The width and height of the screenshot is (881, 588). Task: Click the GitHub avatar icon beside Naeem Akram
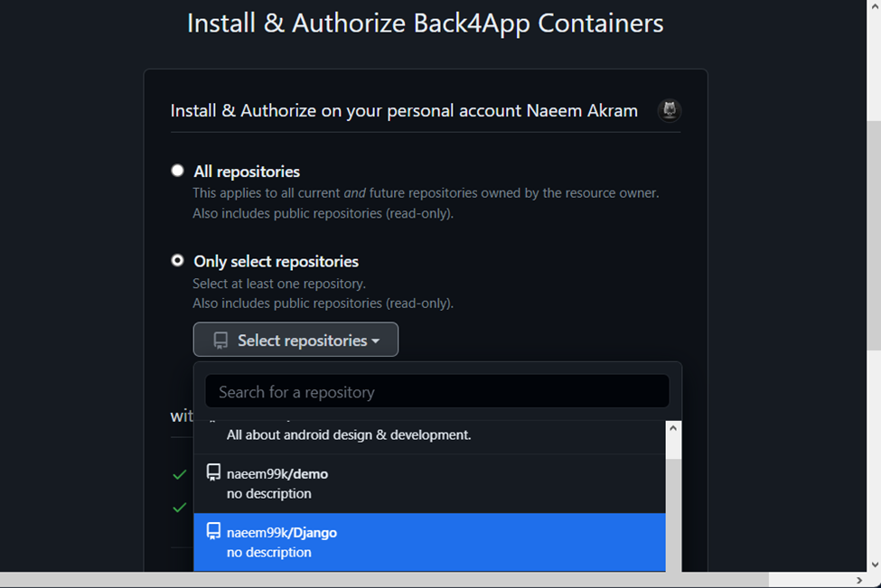tap(668, 110)
